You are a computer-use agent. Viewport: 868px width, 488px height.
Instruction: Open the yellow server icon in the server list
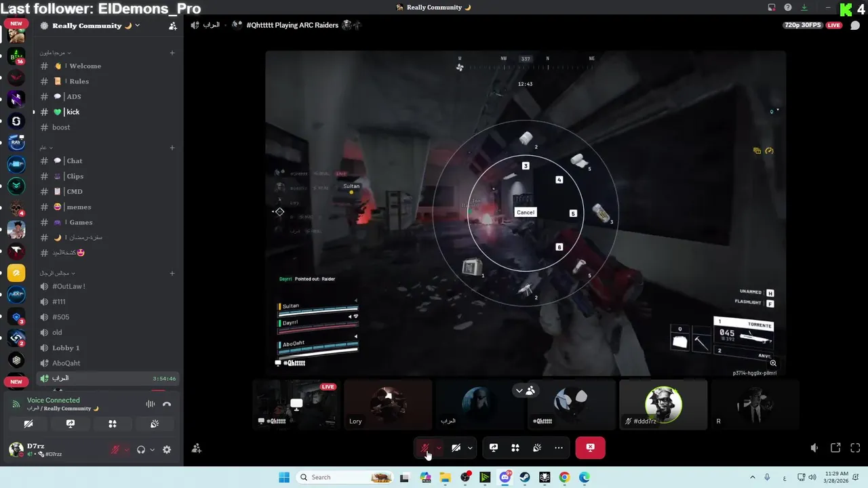click(17, 273)
